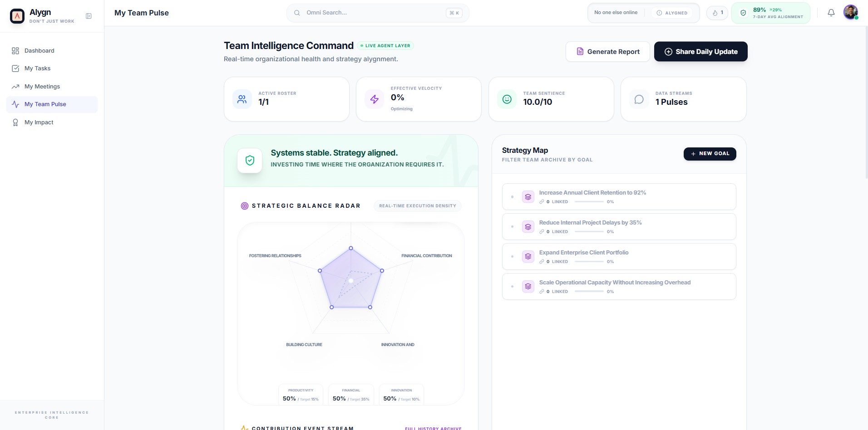Click the Live Agent Layer badge

pos(385,46)
